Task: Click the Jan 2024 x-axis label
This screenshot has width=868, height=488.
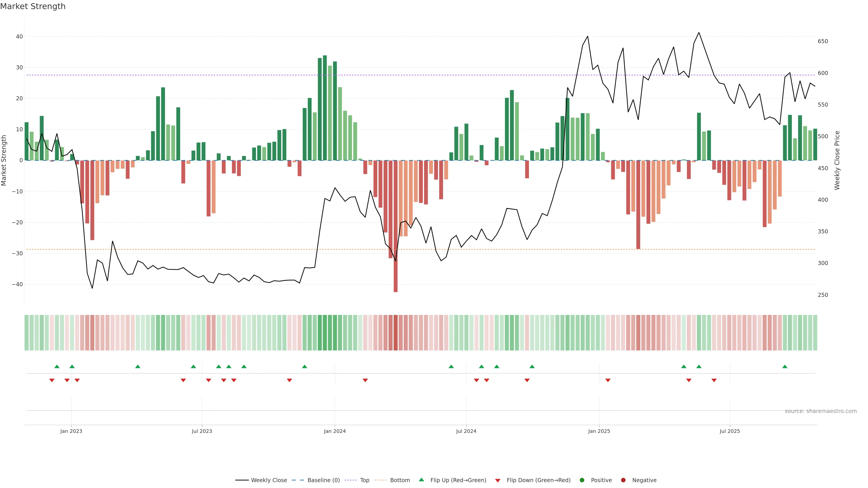Action: click(335, 431)
